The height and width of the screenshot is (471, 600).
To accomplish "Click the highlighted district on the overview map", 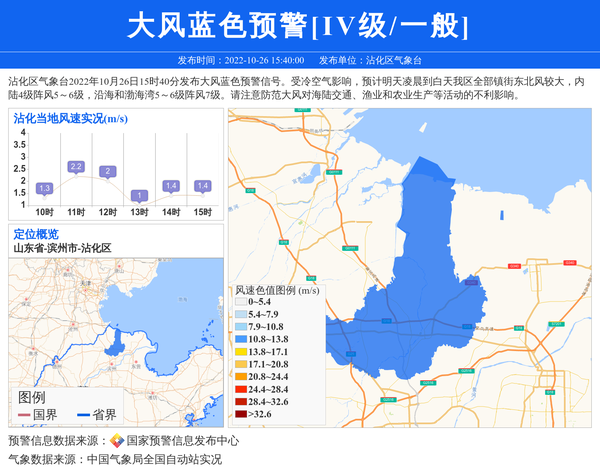I will pos(116,345).
